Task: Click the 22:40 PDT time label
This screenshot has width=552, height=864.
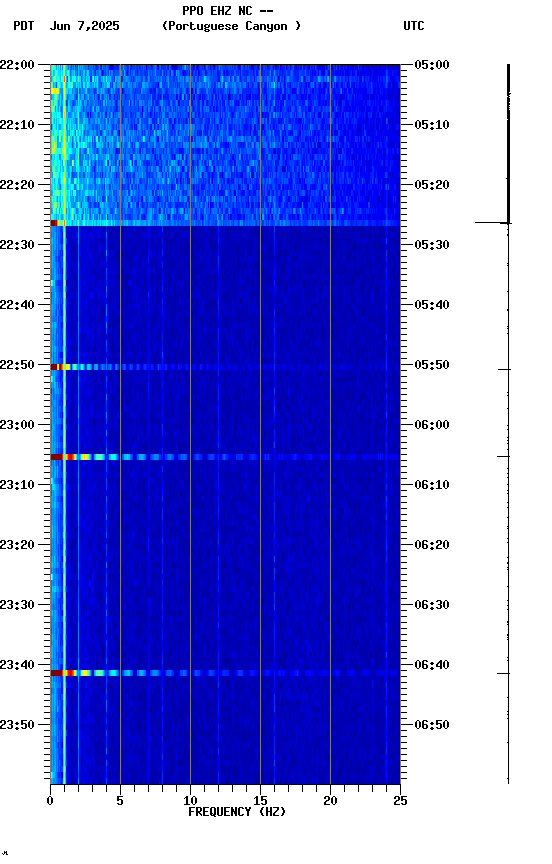Action: (17, 305)
